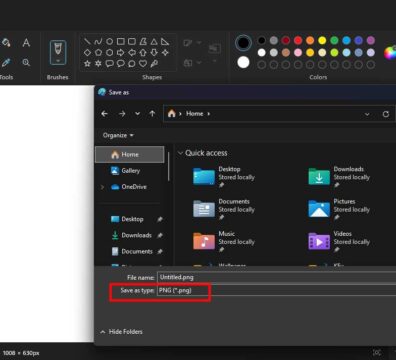The image size is (396, 360).
Task: Choose the Five-point star shape
Action: [87, 63]
